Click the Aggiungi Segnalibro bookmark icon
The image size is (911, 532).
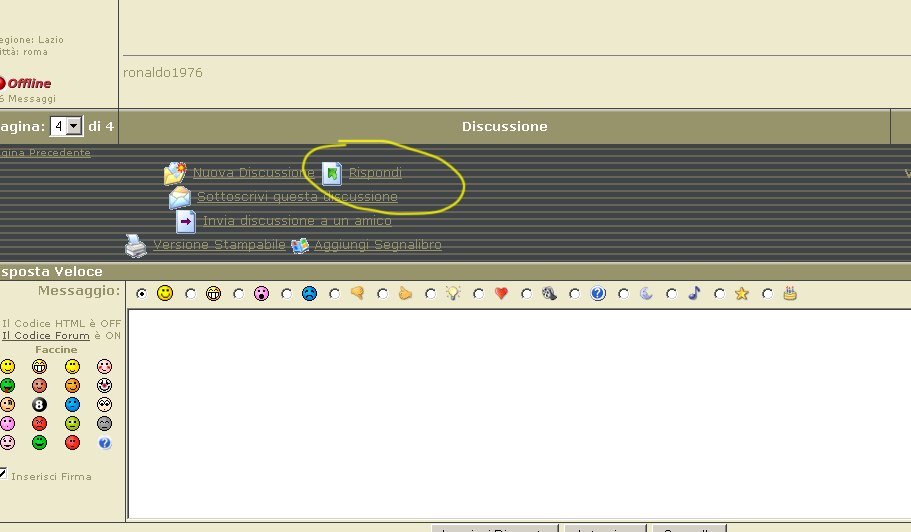tap(300, 246)
